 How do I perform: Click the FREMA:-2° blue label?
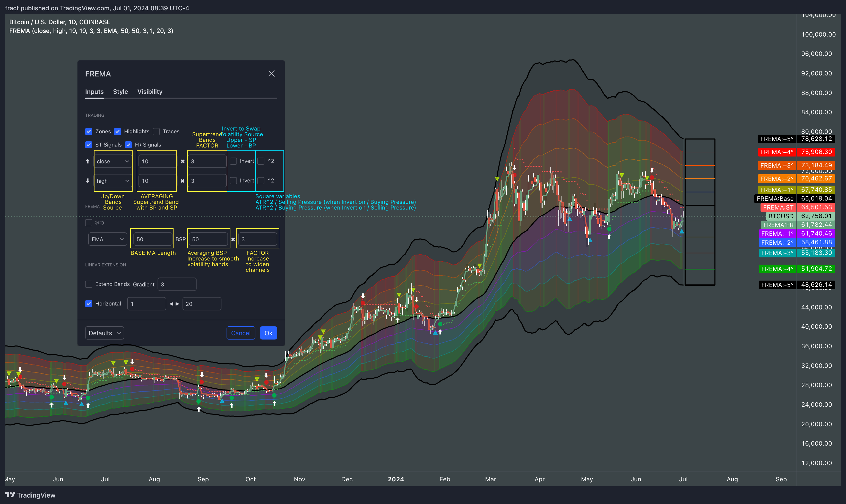[777, 242]
